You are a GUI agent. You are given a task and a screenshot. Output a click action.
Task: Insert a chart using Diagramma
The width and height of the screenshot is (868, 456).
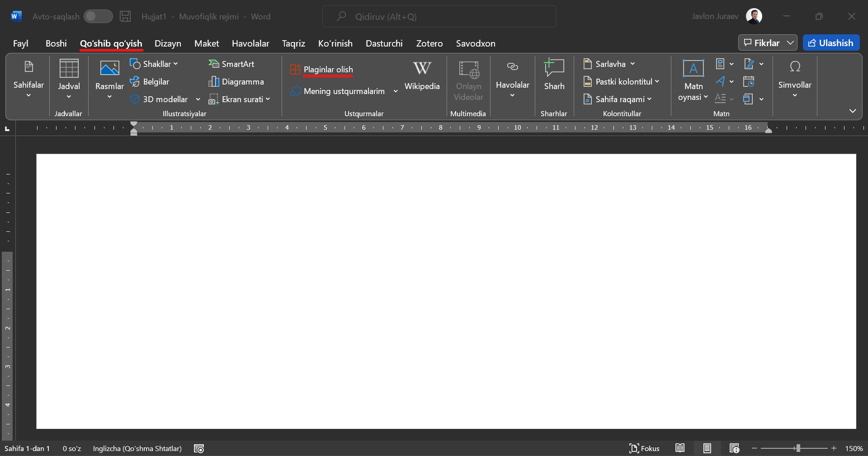click(236, 82)
